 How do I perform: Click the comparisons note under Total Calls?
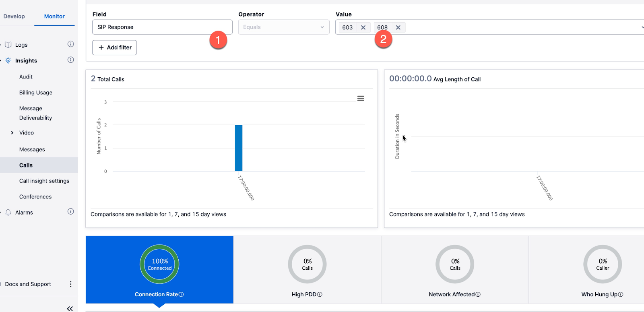click(x=158, y=214)
